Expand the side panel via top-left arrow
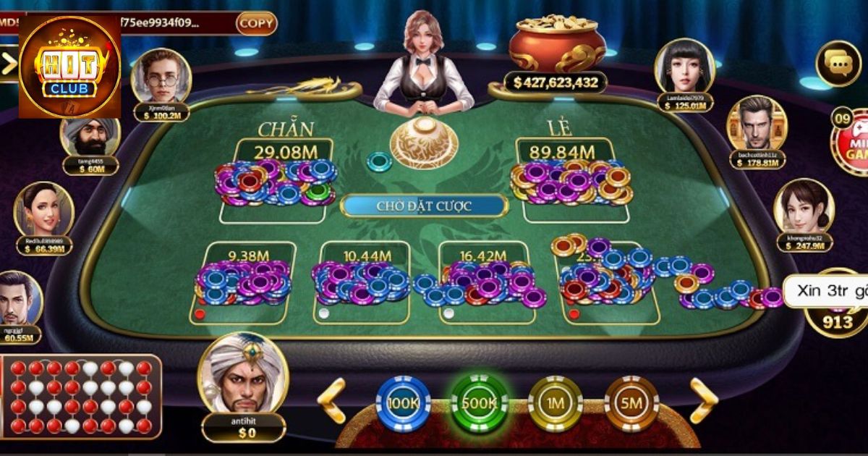 point(9,64)
